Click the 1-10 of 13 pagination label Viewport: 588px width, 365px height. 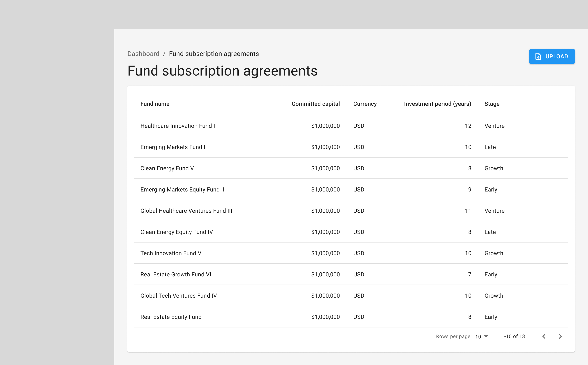(513, 336)
